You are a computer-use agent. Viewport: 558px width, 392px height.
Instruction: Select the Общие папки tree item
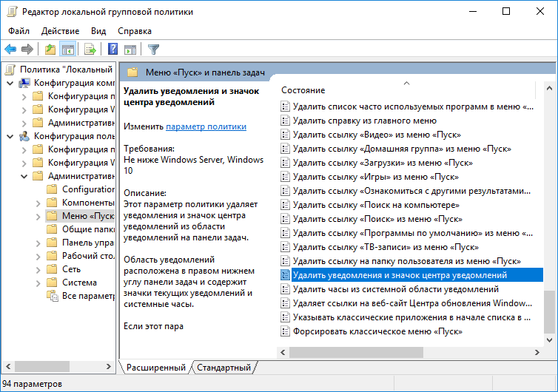click(88, 229)
